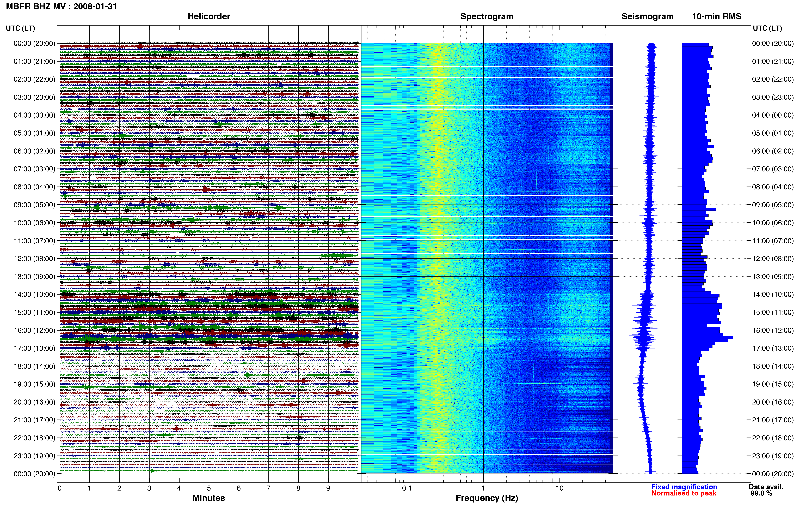Click the '14:00 (10:00)' time label next to the Helicorder

tap(34, 295)
